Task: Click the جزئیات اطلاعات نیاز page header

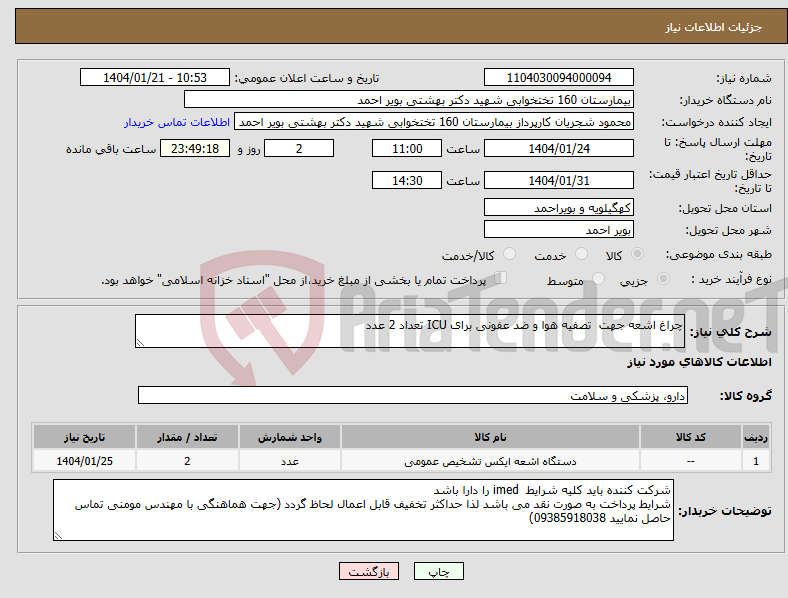Action: tap(714, 27)
